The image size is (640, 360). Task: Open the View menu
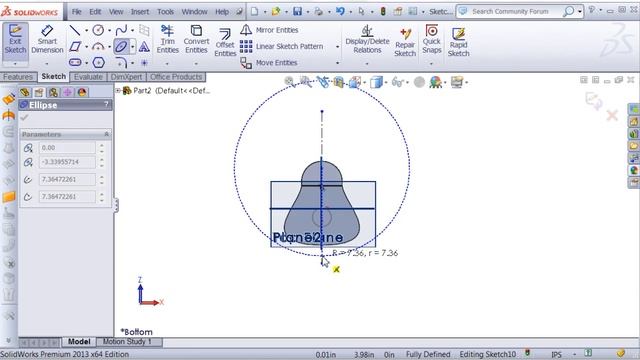point(116,12)
